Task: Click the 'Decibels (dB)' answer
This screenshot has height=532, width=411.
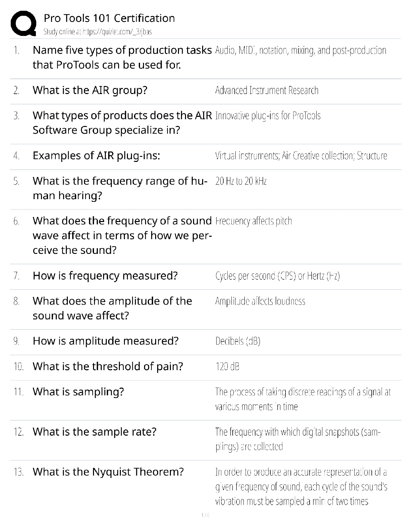Action: click(238, 341)
